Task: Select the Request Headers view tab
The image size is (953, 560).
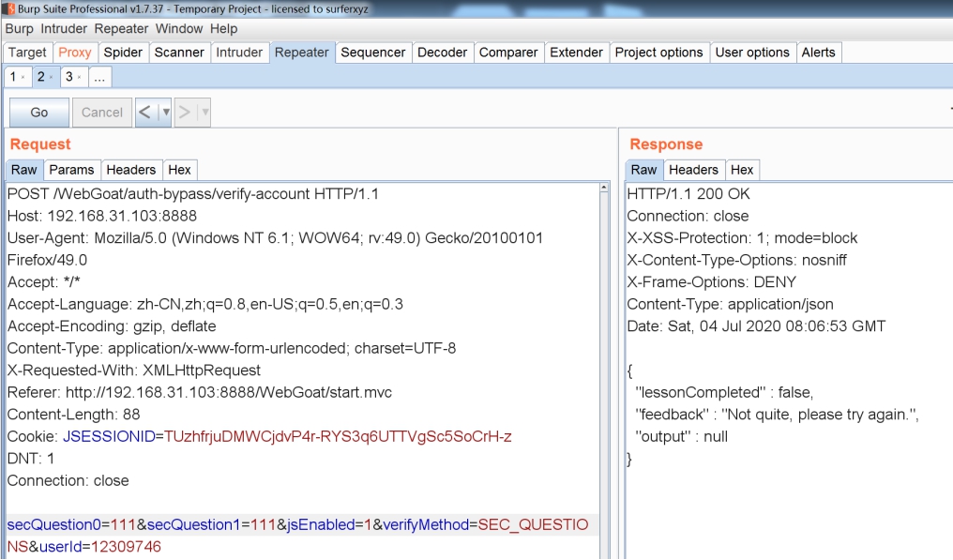Action: click(x=131, y=170)
